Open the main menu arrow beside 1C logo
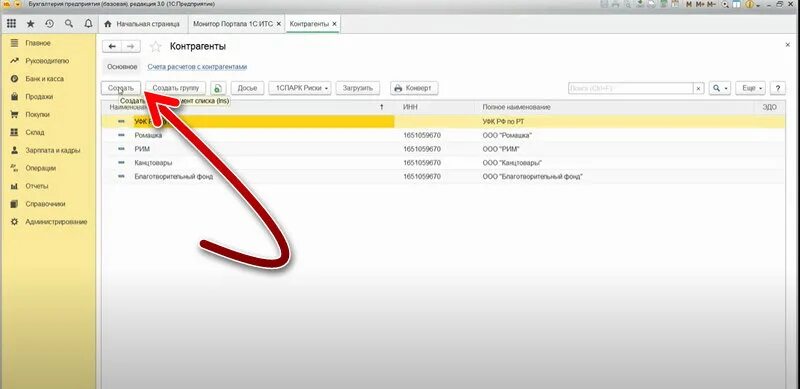This screenshot has width=800, height=389. 18,4
